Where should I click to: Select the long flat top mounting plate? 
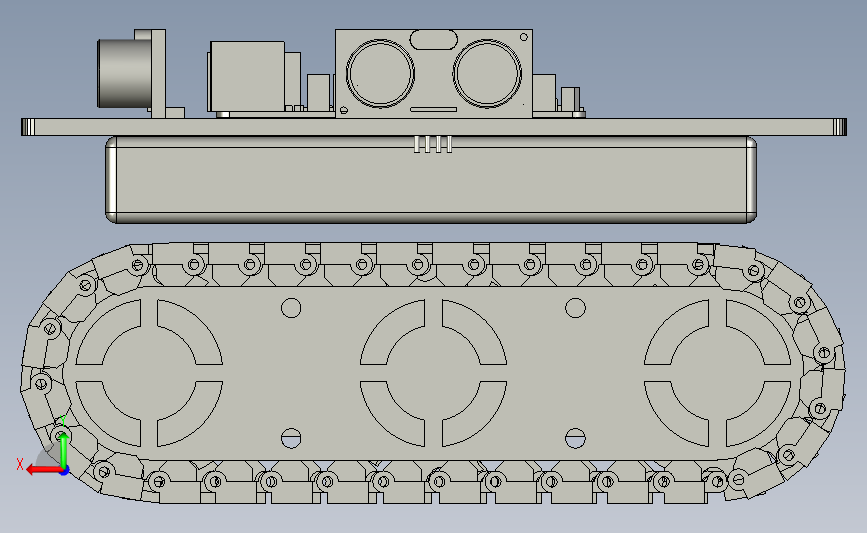click(x=434, y=127)
